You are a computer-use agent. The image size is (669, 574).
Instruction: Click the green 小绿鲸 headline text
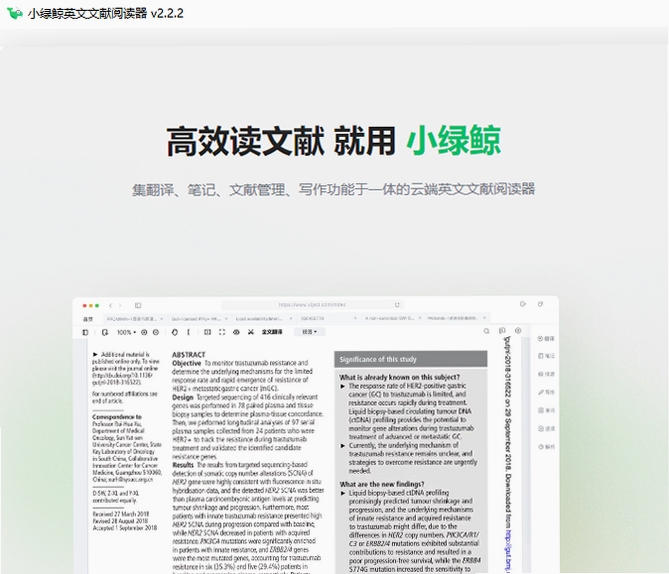click(x=454, y=141)
